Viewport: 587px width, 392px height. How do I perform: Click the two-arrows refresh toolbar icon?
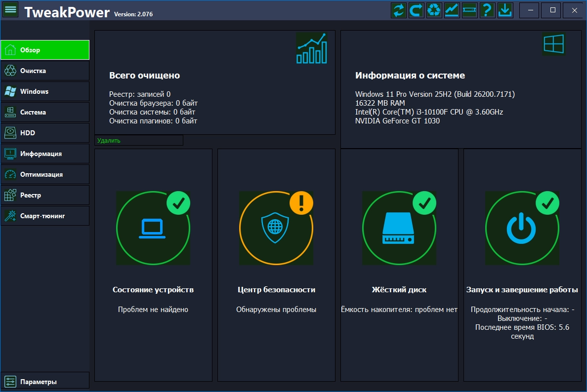tap(399, 10)
